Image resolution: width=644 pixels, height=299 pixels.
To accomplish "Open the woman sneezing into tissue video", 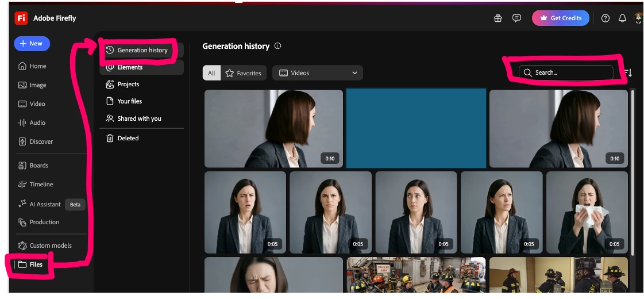I will [587, 212].
